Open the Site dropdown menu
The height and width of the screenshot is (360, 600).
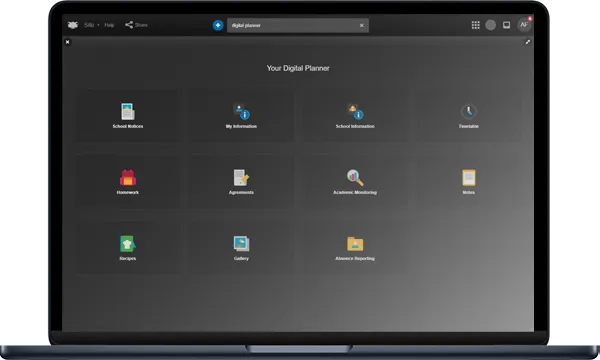tap(91, 25)
